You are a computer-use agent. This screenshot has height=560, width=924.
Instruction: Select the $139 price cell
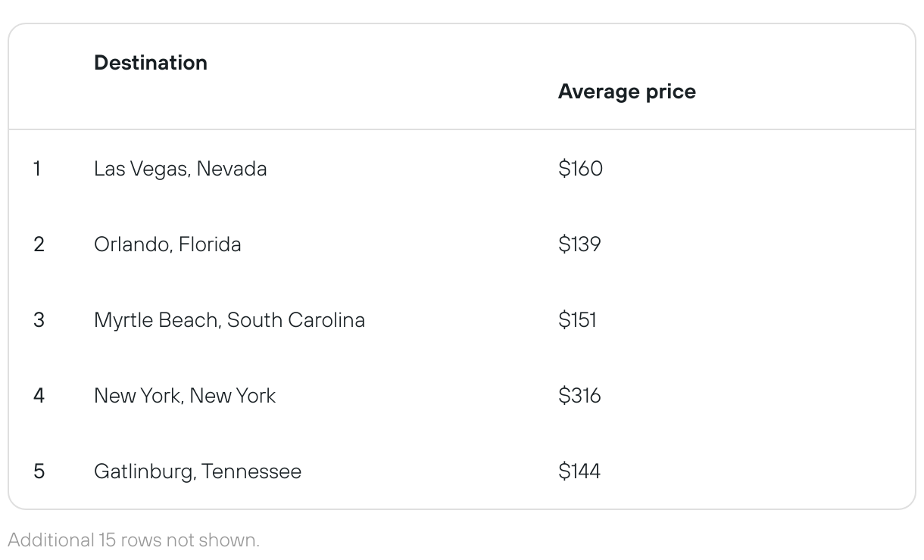coord(579,244)
